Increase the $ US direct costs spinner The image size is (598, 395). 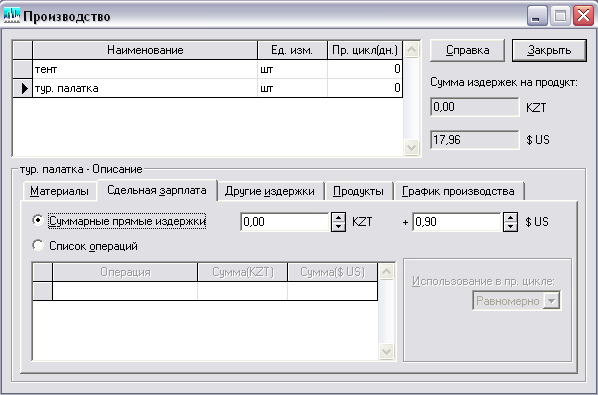click(x=510, y=217)
